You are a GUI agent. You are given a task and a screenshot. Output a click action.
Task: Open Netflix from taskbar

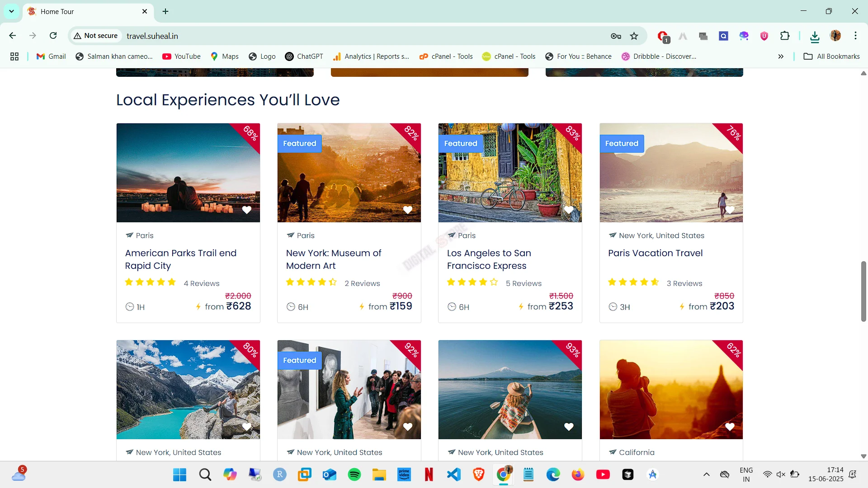pos(429,474)
